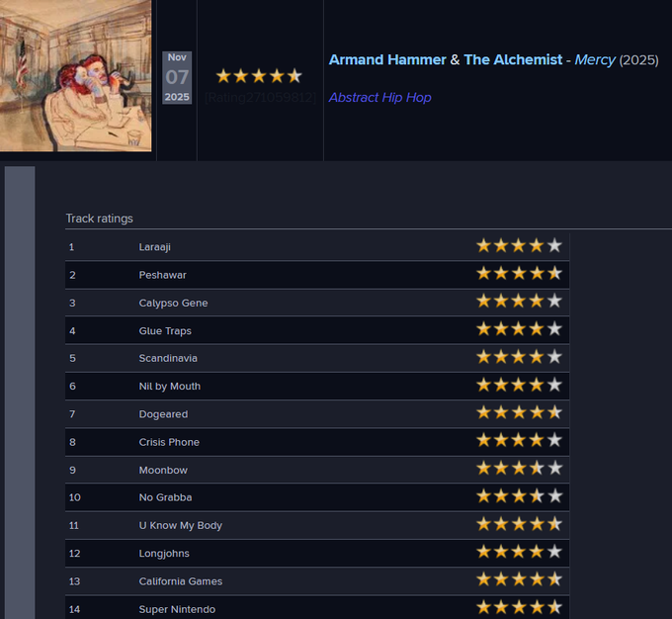Click the star rating for Longjohns
This screenshot has height=619, width=672.
519,552
